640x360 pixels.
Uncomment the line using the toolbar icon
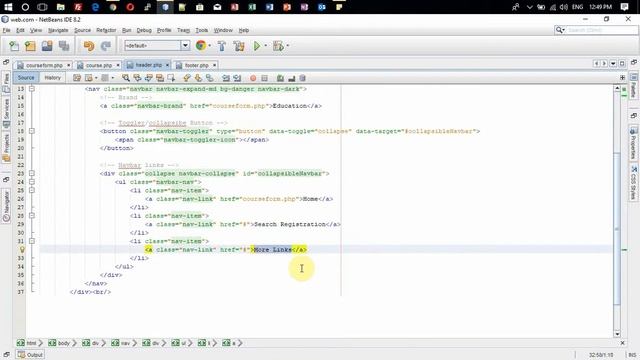click(x=291, y=78)
